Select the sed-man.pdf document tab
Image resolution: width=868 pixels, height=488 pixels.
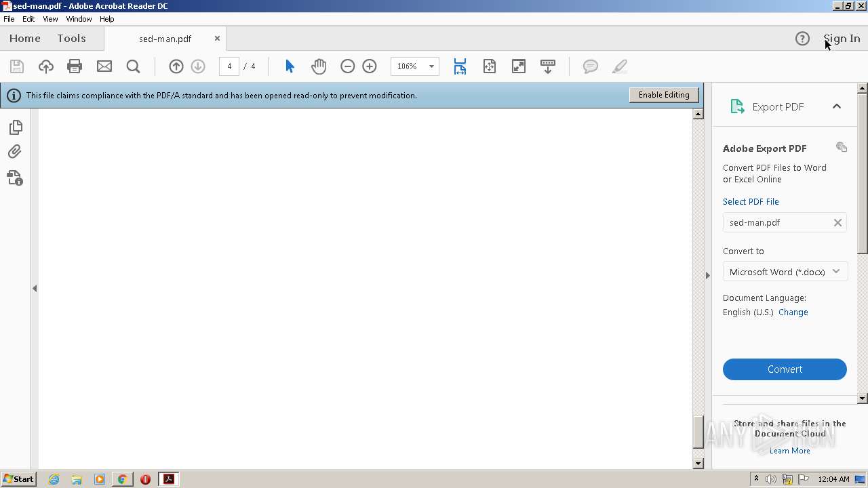165,39
